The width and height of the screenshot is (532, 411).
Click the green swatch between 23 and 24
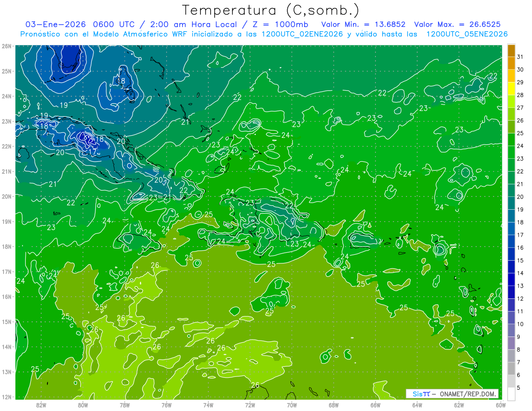point(511,153)
